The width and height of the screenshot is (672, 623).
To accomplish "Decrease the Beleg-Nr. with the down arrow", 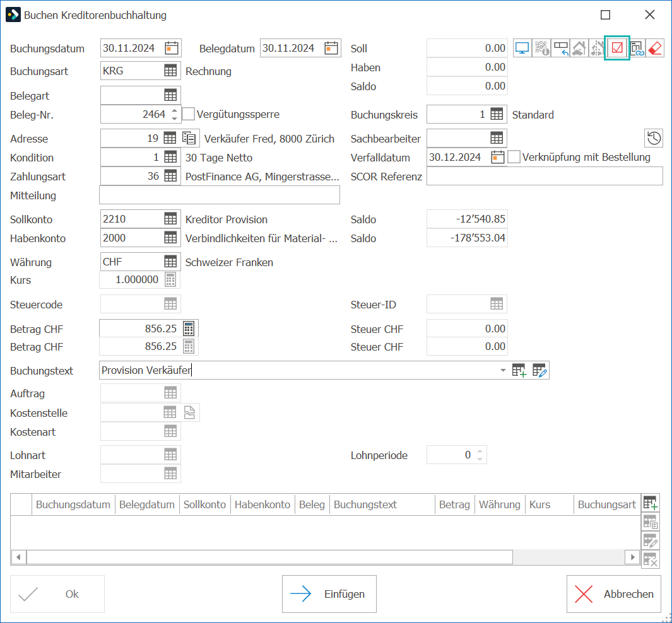I will coord(174,118).
